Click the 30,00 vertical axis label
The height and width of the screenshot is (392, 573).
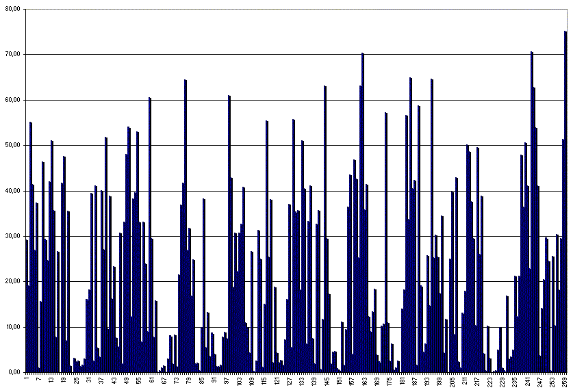tap(12, 236)
